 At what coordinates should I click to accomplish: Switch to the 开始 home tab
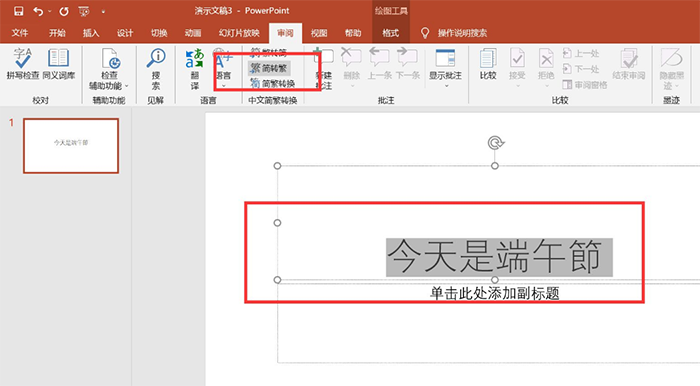click(x=57, y=33)
